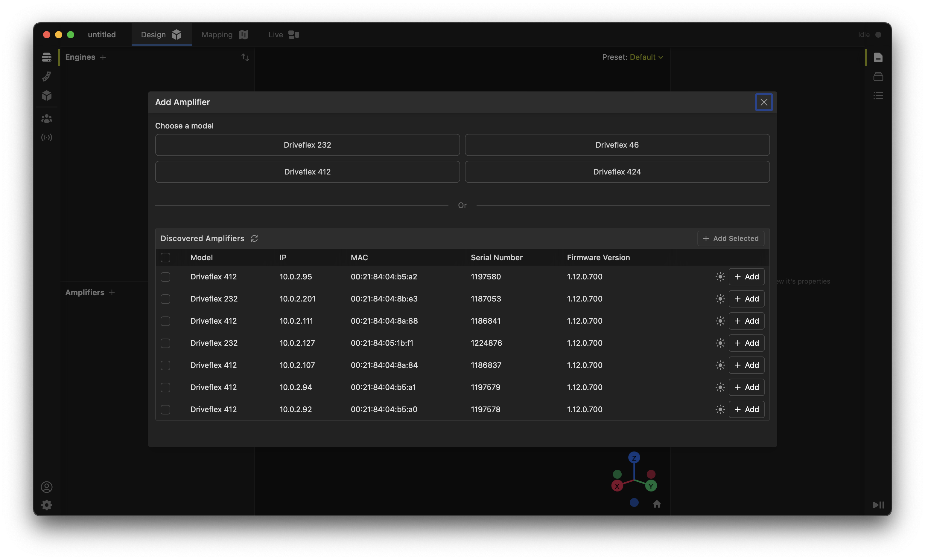Viewport: 925px width, 560px height.
Task: Open the engines stack icon in sidebar
Action: coord(47,57)
